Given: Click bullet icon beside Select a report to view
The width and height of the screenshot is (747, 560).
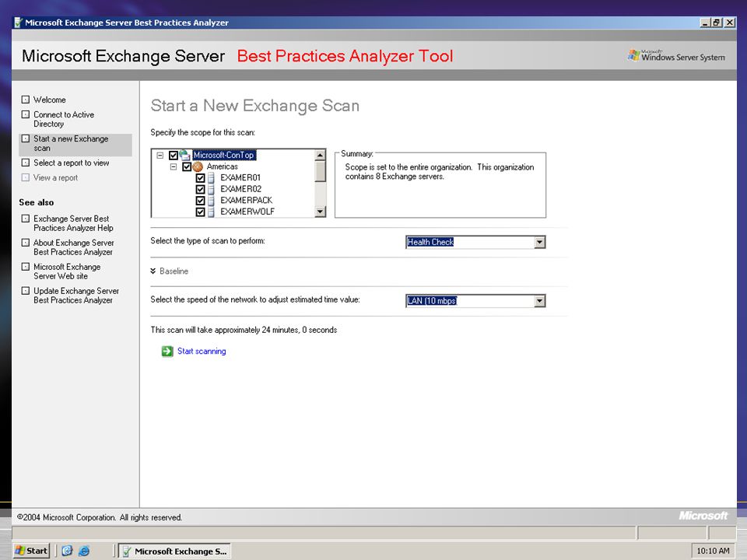Looking at the screenshot, I should (x=26, y=163).
